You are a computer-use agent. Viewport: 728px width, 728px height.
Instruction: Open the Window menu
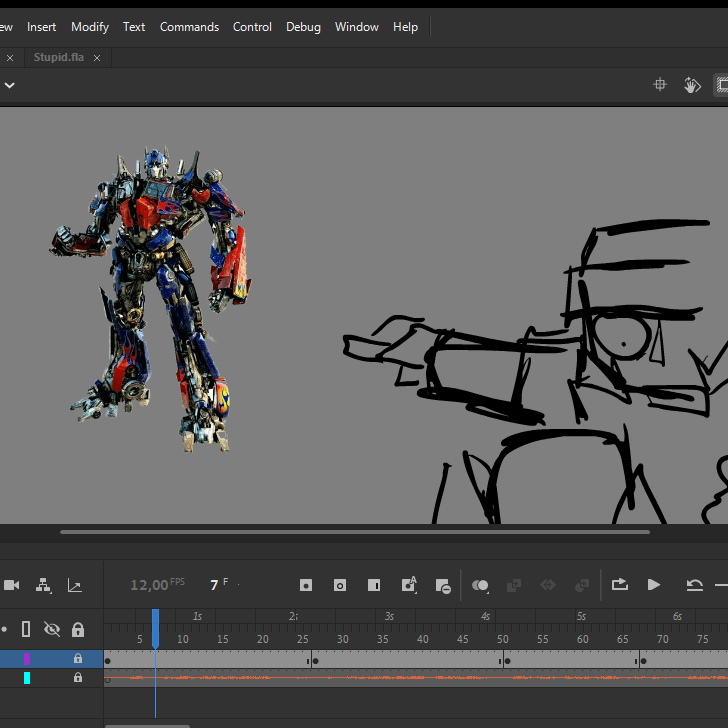357,27
